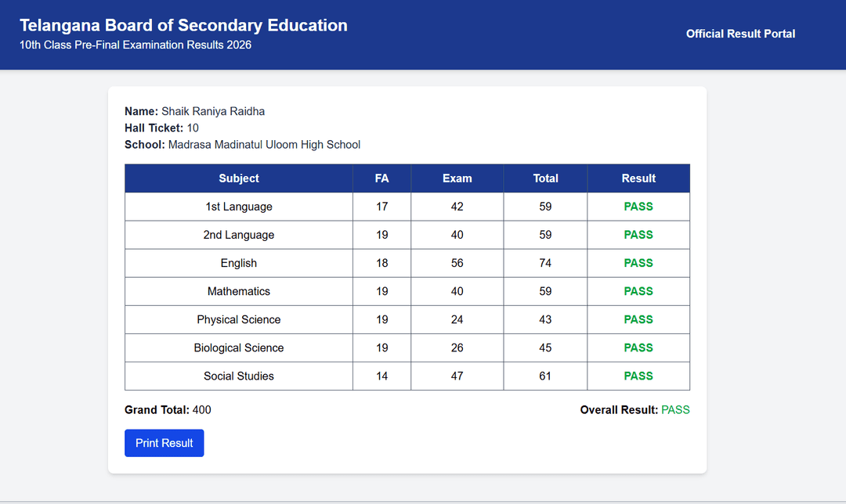Select the Exam column header
The width and height of the screenshot is (846, 504).
point(457,178)
